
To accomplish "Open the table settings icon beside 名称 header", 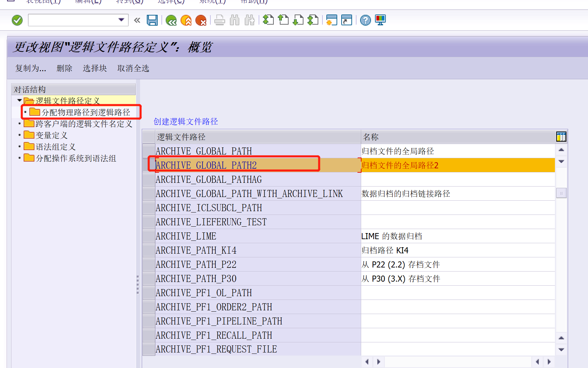I will [561, 137].
